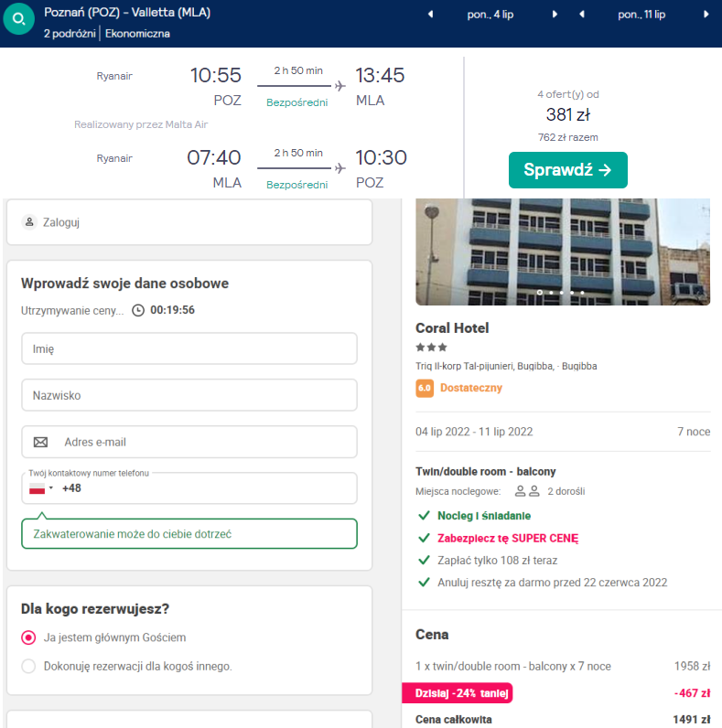Open the Zaloguj login link
This screenshot has width=722, height=728.
[60, 222]
